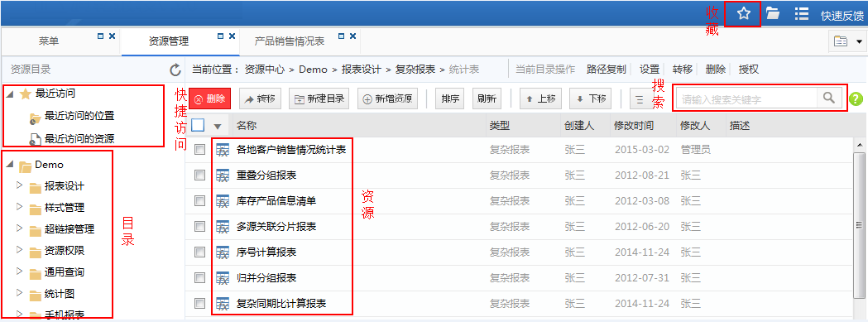Select 最近访问的位置 in the tree
This screenshot has width=868, height=322.
[79, 116]
